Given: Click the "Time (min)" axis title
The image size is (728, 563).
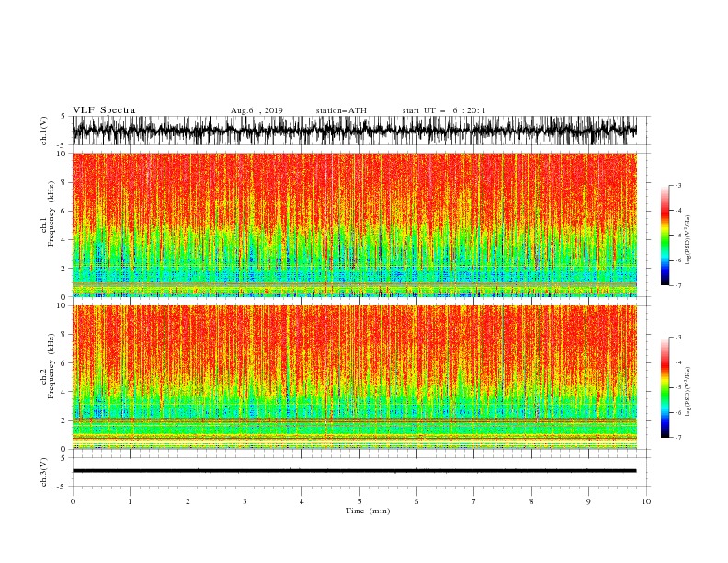Looking at the screenshot, I should click(x=368, y=511).
